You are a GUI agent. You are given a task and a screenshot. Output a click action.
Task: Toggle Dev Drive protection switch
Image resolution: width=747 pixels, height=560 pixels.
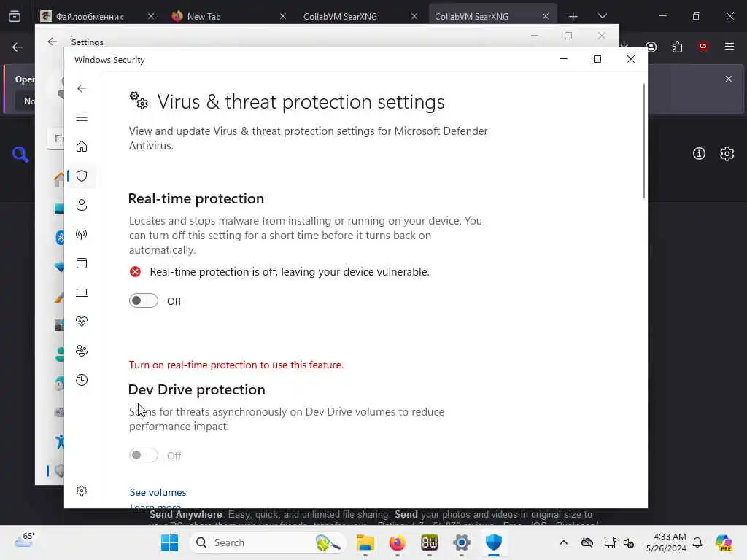point(144,455)
